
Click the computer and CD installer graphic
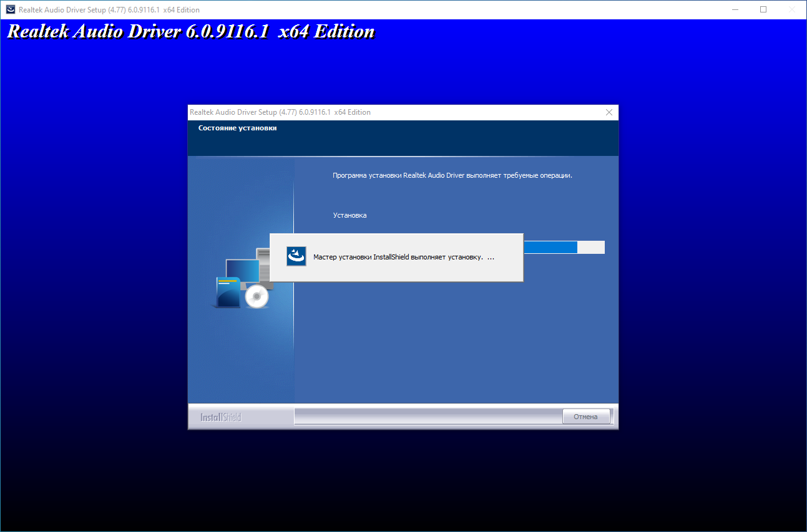[243, 279]
